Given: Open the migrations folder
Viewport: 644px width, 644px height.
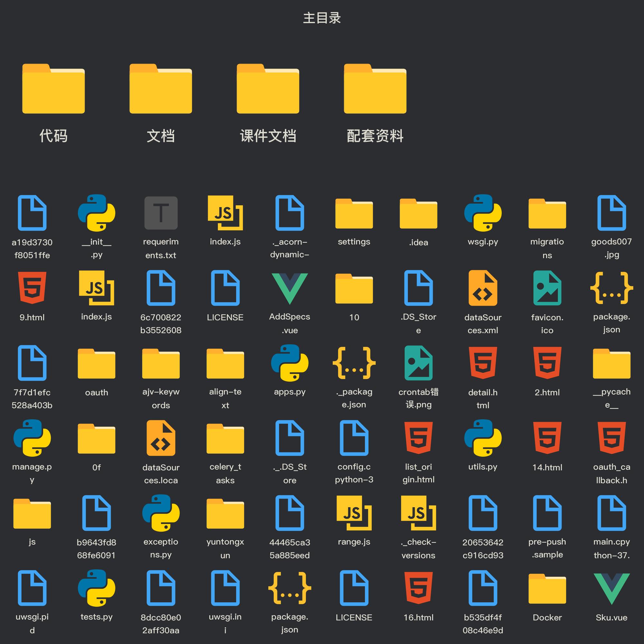Looking at the screenshot, I should tap(547, 213).
